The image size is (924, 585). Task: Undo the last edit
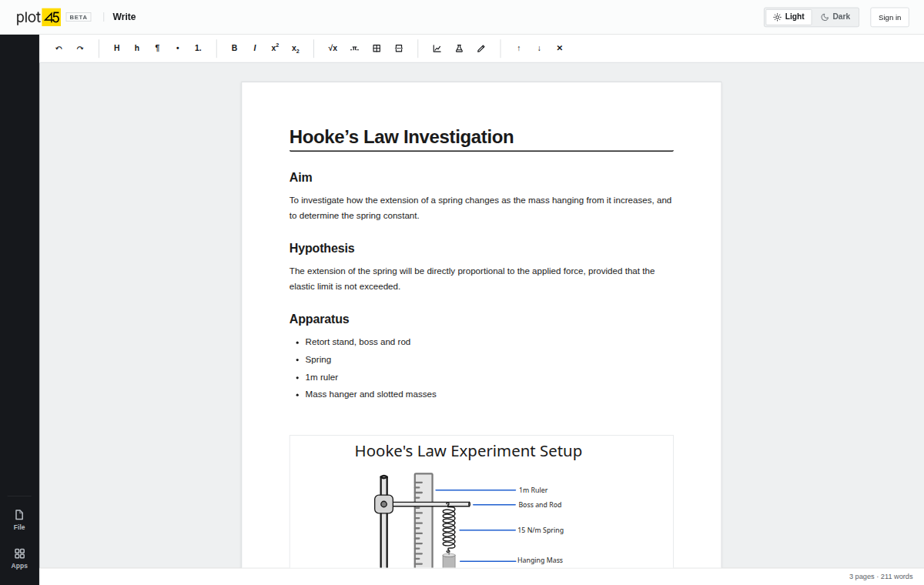point(59,48)
